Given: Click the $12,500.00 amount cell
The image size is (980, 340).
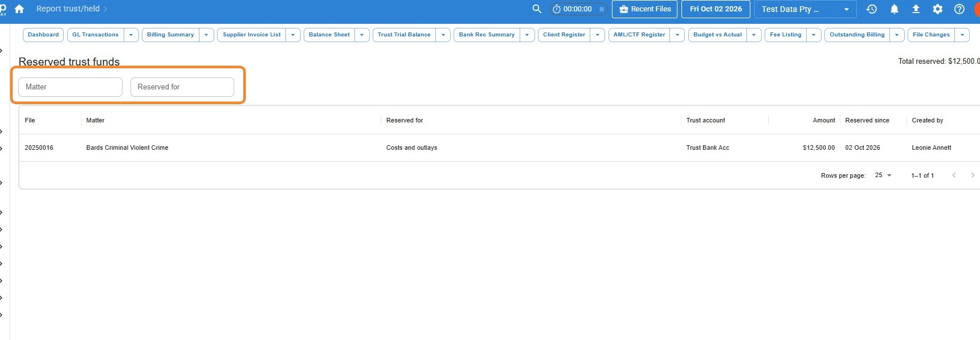Looking at the screenshot, I should 819,148.
